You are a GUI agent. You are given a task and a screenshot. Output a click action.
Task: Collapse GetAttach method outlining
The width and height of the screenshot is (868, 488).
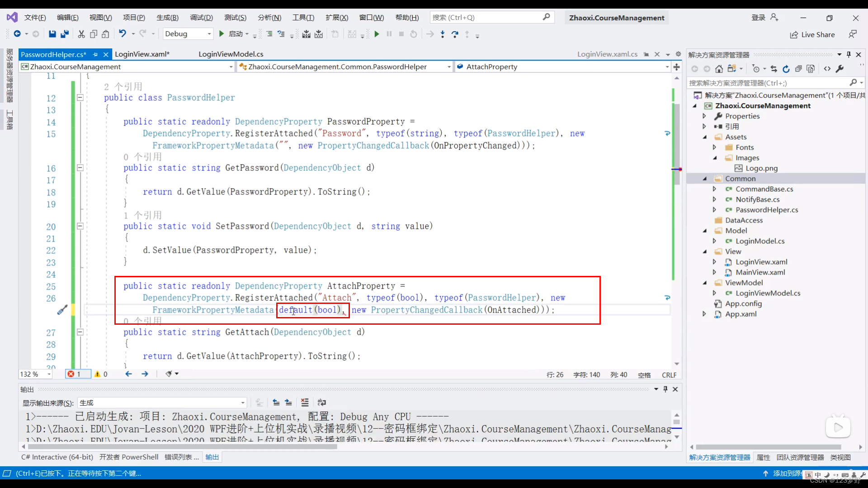(80, 332)
